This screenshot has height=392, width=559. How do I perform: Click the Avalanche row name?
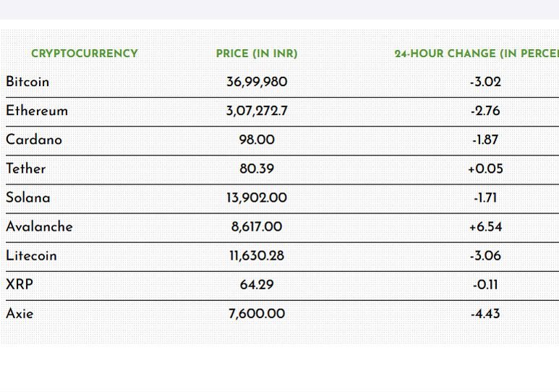click(39, 226)
